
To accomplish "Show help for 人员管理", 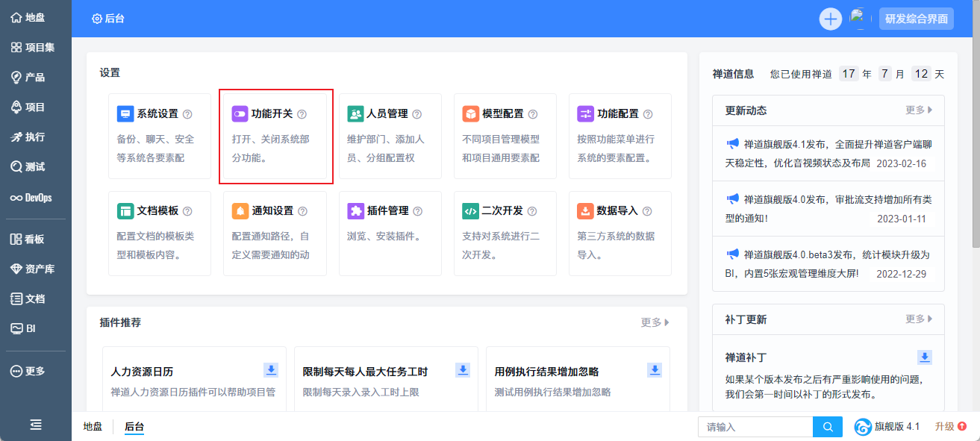I will tap(417, 114).
